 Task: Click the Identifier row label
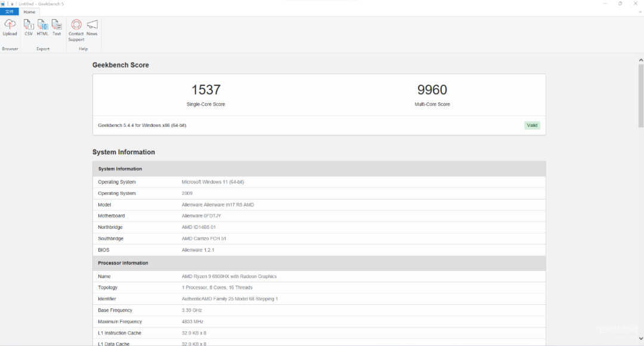click(x=107, y=299)
